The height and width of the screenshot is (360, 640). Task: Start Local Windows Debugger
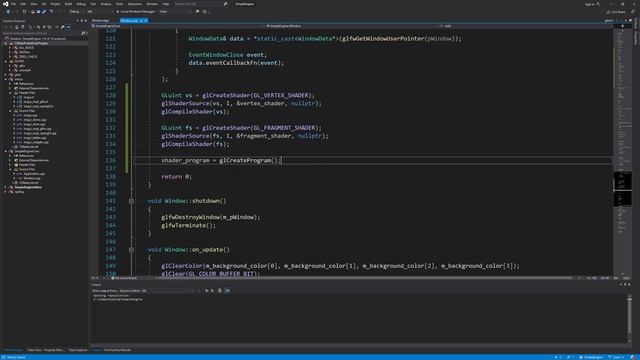136,11
